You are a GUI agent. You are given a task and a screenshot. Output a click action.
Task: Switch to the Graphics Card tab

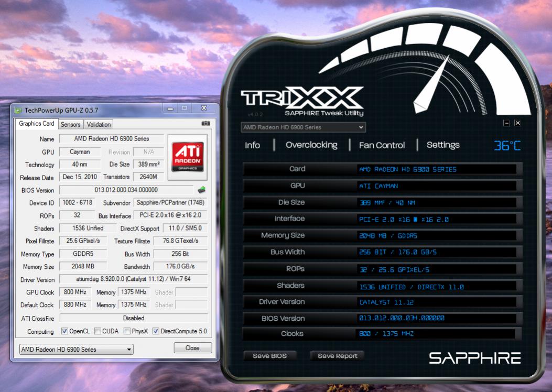[x=37, y=124]
